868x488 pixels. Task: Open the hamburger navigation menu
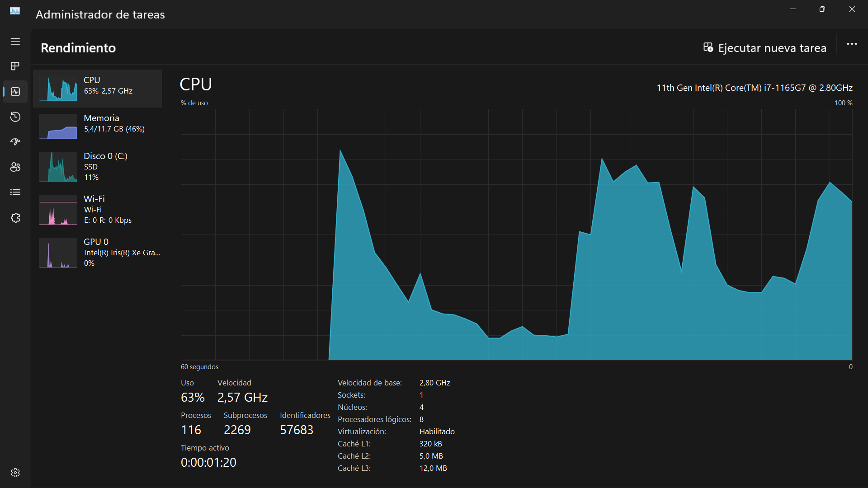[15, 42]
